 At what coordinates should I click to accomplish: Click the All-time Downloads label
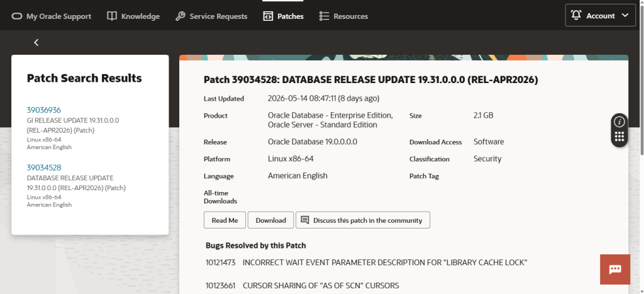click(x=221, y=197)
